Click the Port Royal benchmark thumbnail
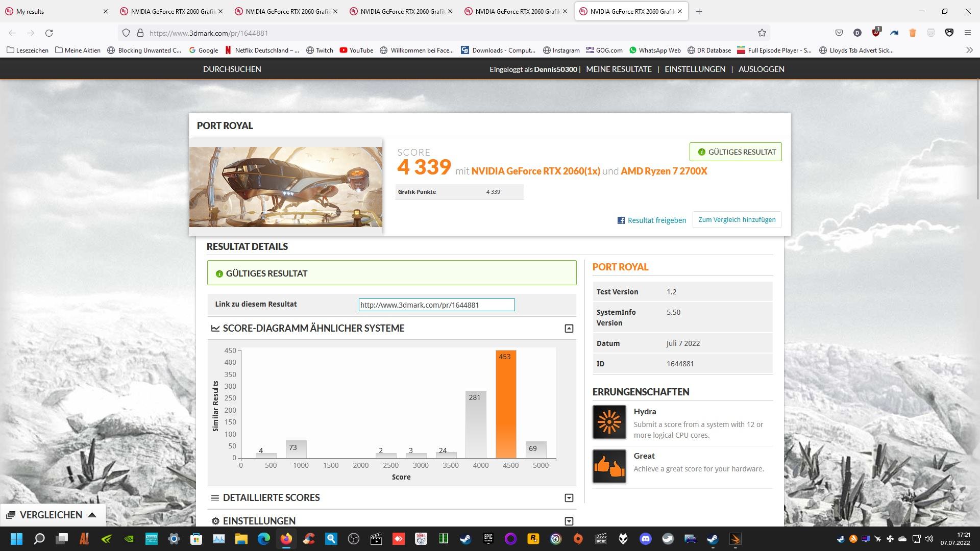Screen dimensions: 980x551 (285, 187)
